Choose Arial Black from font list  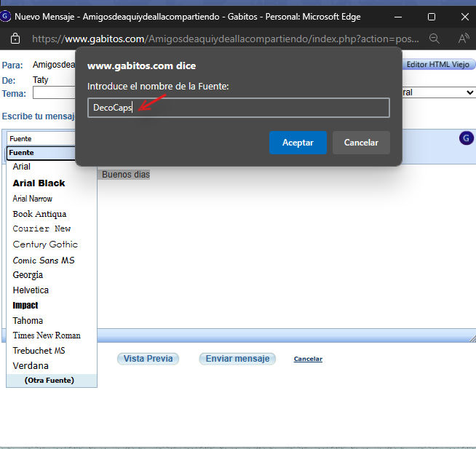click(x=39, y=183)
